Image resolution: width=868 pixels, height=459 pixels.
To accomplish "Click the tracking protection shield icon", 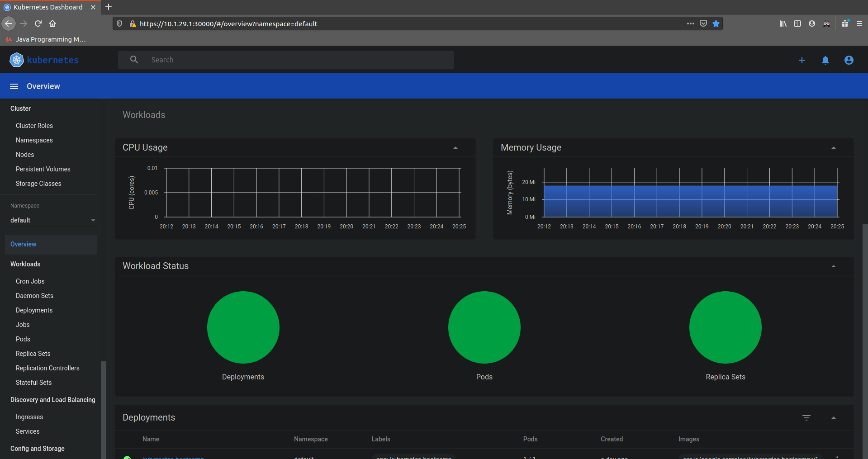I will (x=119, y=24).
